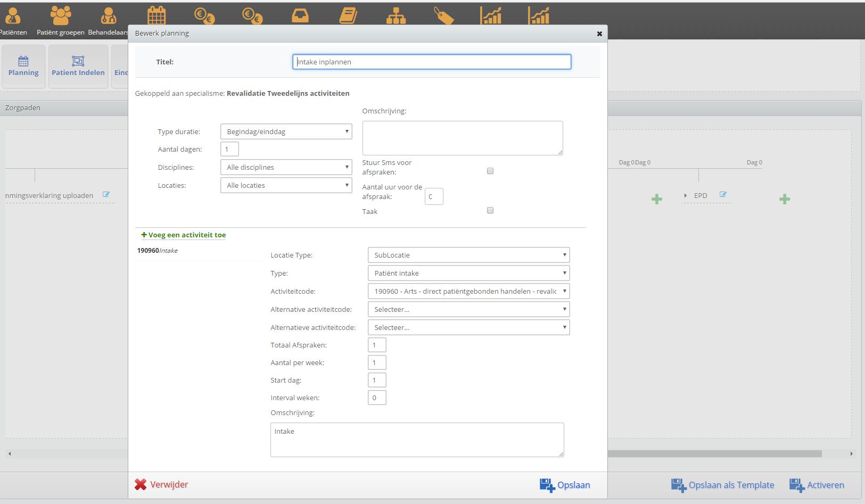
Task: Click the Aantal dagen field
Action: pos(229,149)
